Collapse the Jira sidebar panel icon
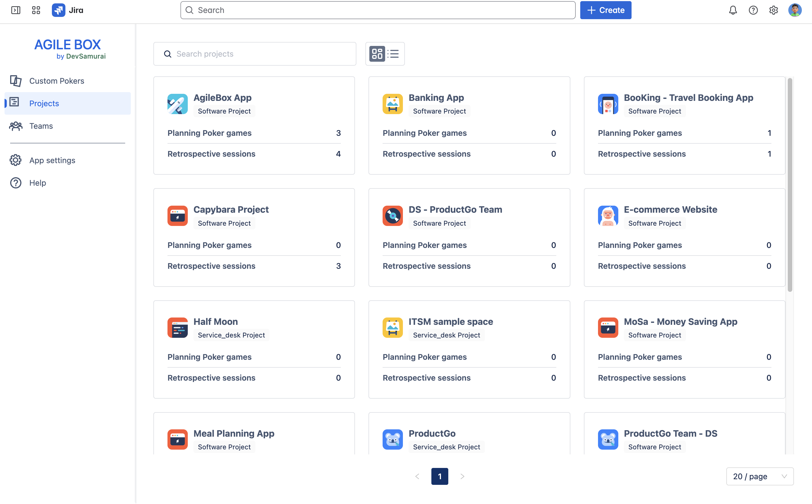812x504 pixels. [16, 10]
